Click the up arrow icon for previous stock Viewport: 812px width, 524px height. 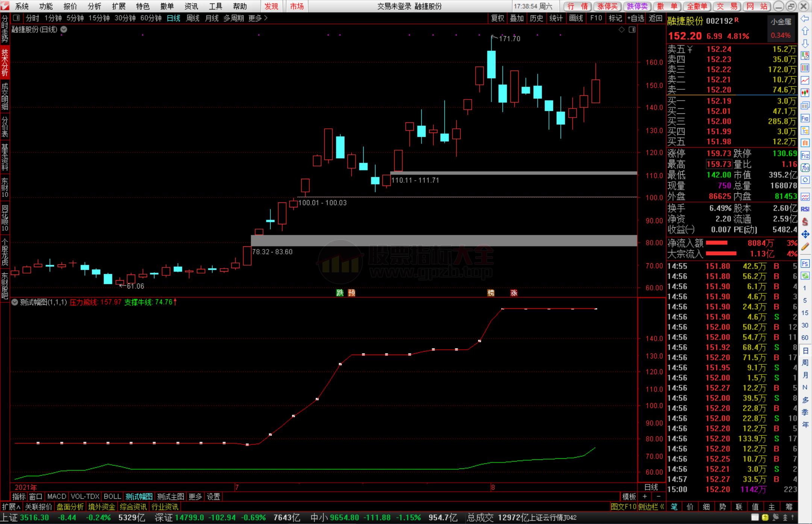(x=805, y=31)
